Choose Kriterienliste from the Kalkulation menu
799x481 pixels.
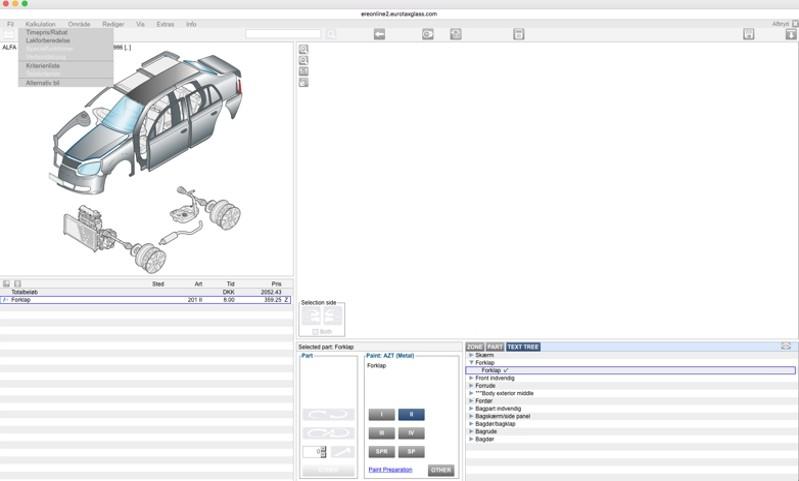43,66
